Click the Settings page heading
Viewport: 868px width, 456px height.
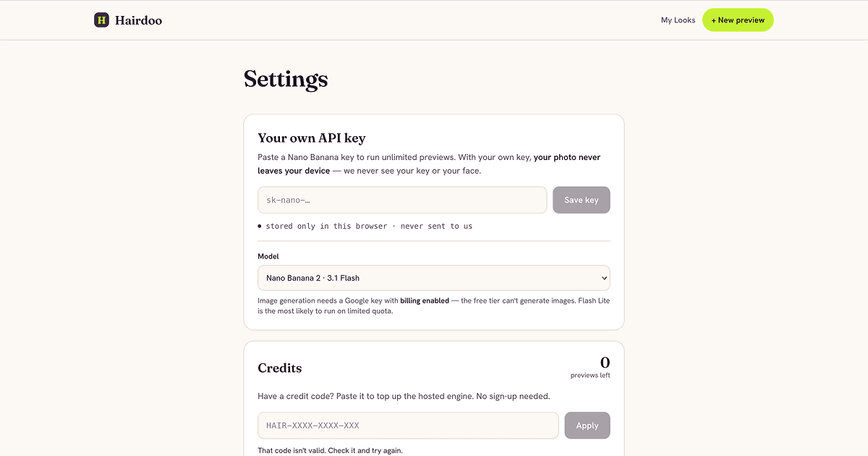(x=286, y=79)
